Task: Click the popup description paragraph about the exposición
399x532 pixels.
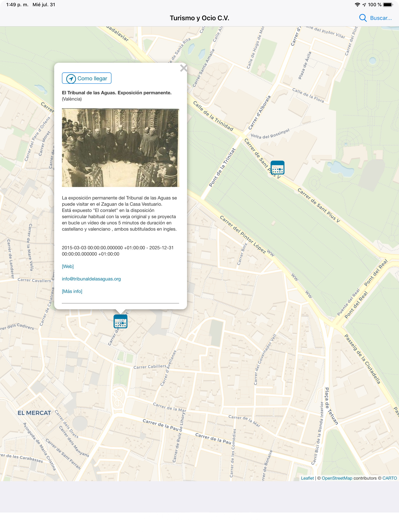Action: click(119, 213)
